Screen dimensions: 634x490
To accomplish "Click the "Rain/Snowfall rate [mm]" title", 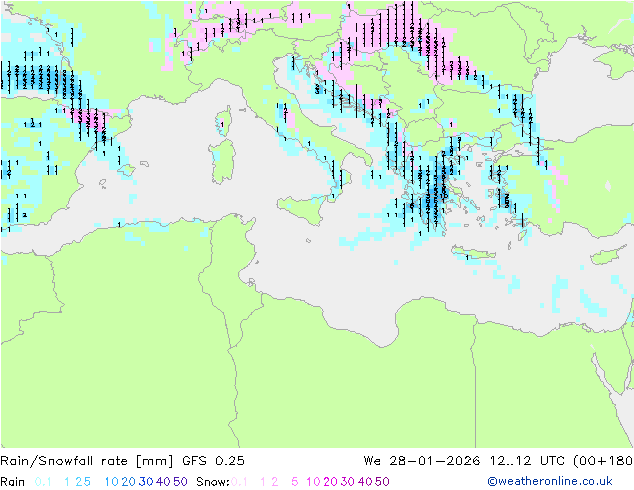I will (x=87, y=461).
